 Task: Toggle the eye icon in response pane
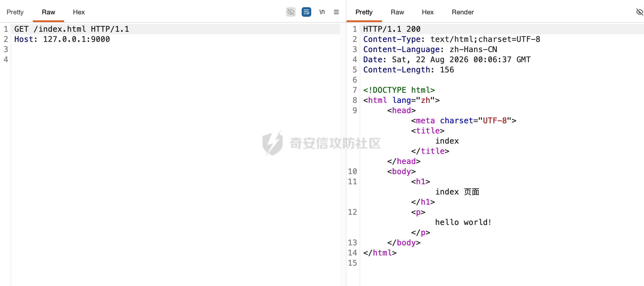[x=640, y=12]
